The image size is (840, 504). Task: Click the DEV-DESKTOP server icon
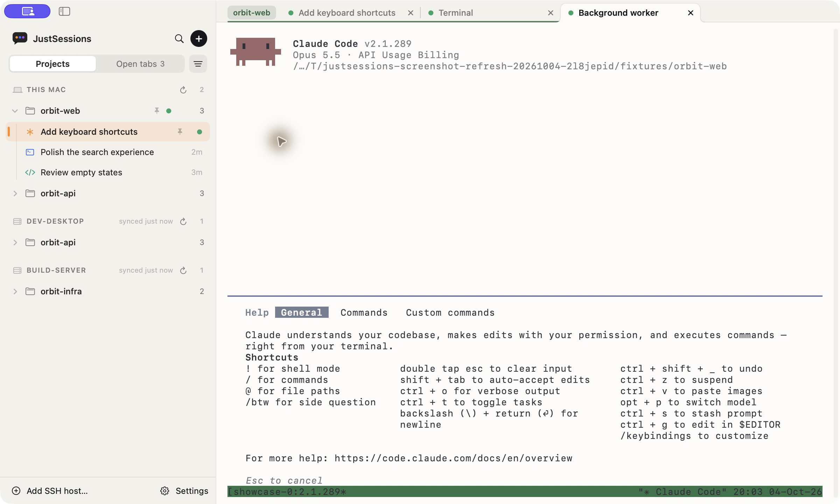17,221
